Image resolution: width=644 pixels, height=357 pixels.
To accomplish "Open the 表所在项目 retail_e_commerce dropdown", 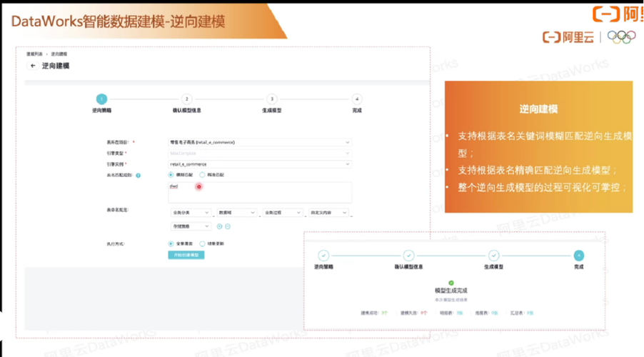I will click(x=260, y=142).
